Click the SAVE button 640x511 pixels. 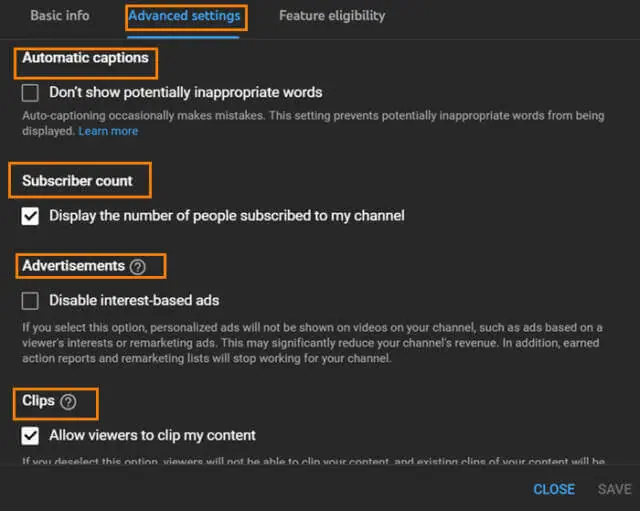[614, 489]
